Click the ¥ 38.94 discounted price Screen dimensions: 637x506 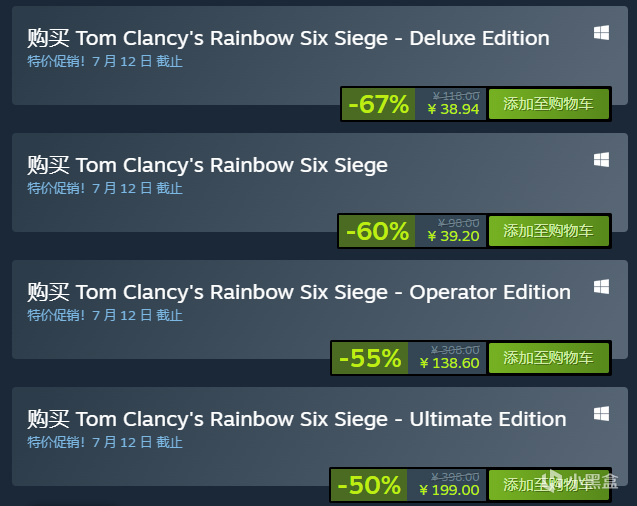(x=453, y=109)
